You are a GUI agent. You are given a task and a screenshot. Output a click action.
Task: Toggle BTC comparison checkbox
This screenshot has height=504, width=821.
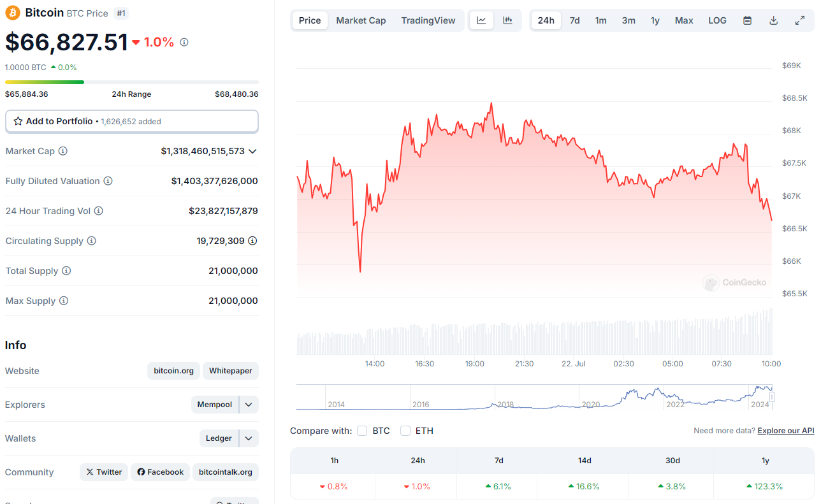(362, 431)
